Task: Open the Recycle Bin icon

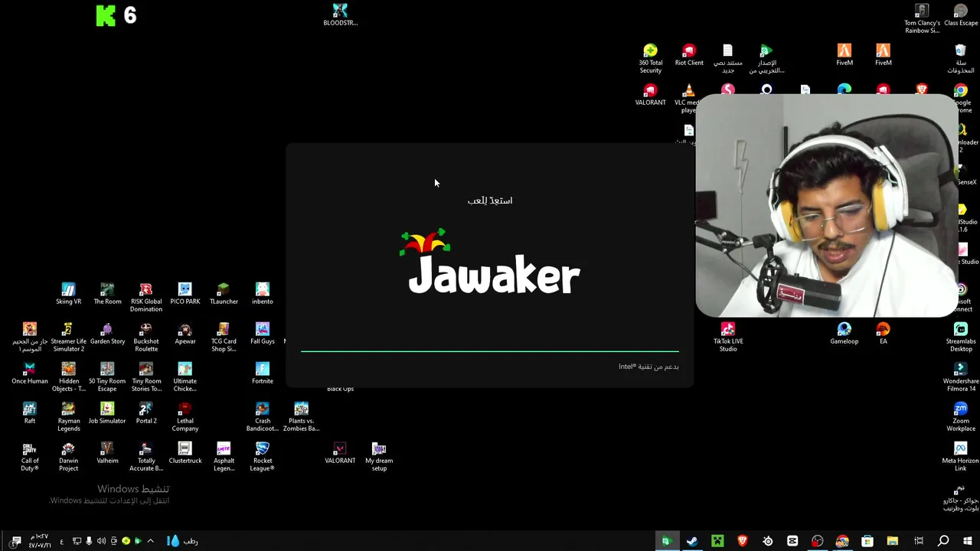Action: coord(961,58)
